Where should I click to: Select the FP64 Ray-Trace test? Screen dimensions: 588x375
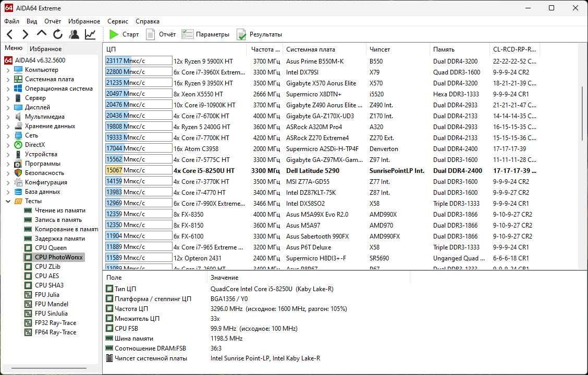click(x=55, y=332)
